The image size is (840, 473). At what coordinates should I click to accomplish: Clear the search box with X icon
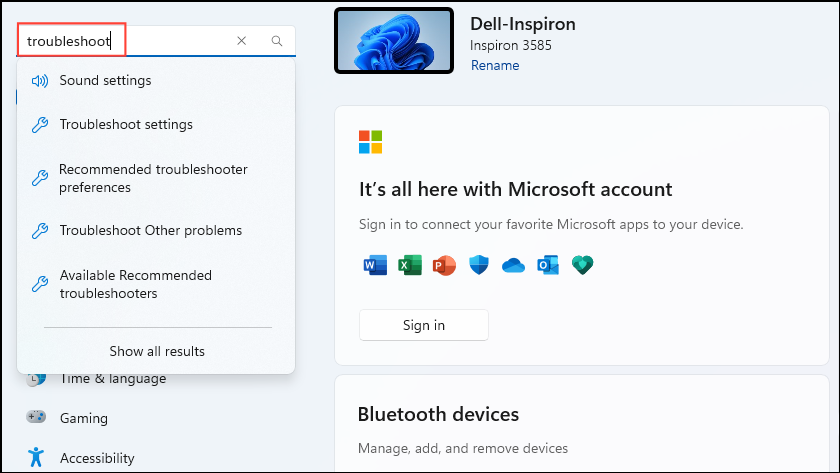tap(242, 41)
